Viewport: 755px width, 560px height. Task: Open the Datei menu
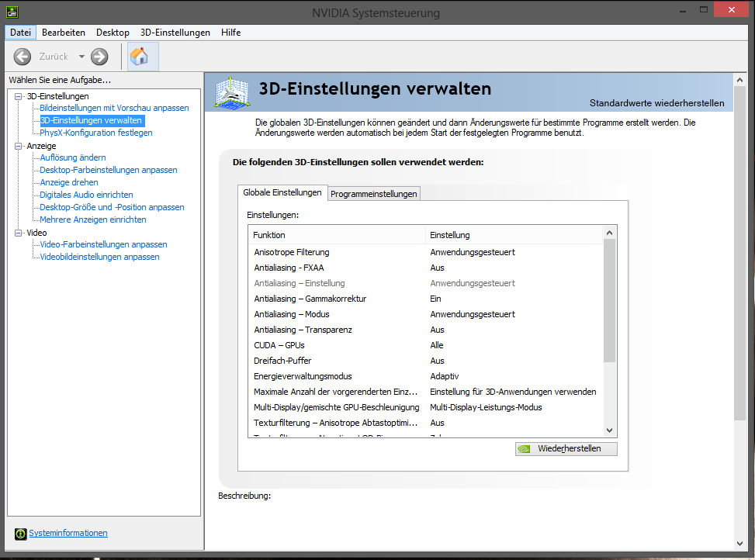tap(21, 33)
